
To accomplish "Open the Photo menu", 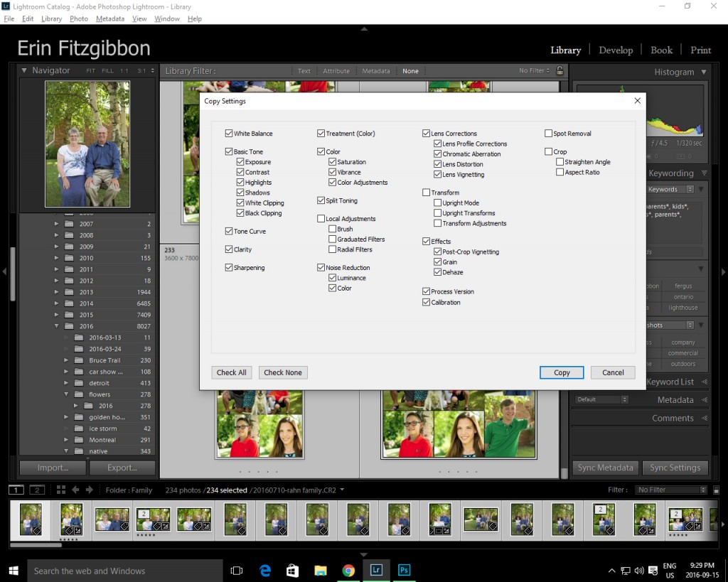I will coord(78,18).
